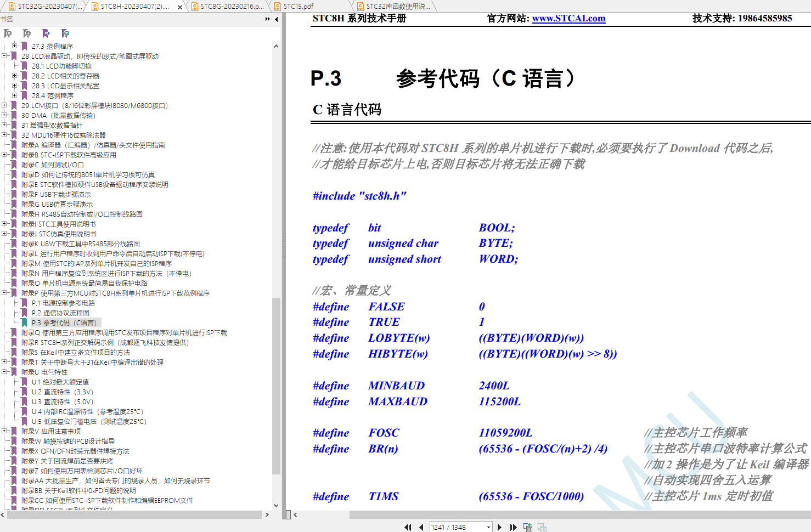Click bookmark icon beside 附录A 编译器 entry
The width and height of the screenshot is (811, 532).
[14, 145]
